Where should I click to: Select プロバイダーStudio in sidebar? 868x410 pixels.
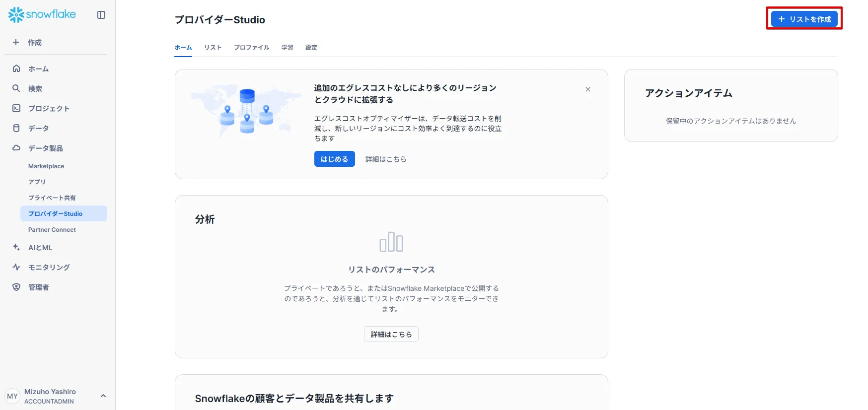(x=64, y=213)
